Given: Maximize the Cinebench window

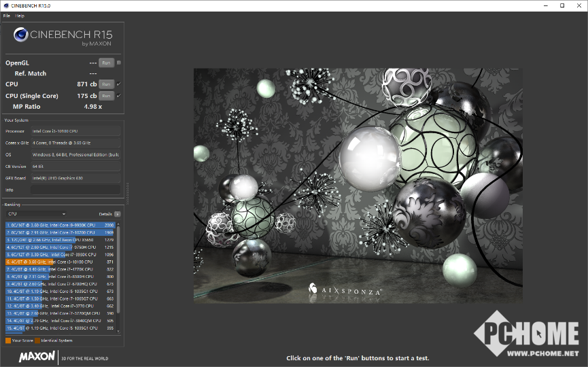Looking at the screenshot, I should click(562, 5).
